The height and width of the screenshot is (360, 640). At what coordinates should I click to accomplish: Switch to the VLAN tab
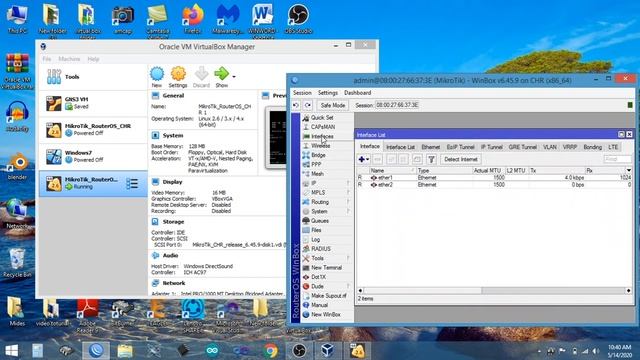[x=550, y=147]
